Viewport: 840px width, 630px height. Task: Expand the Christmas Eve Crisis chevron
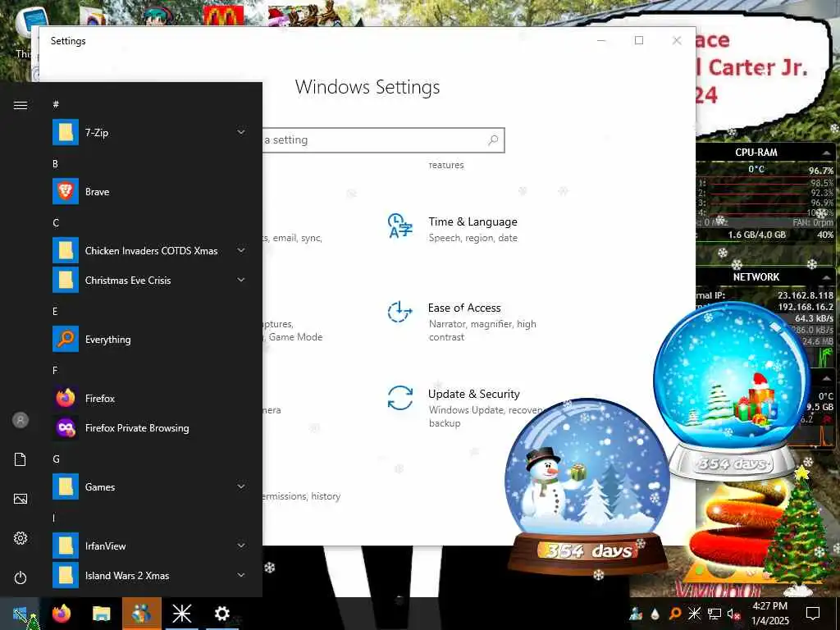[x=241, y=280]
